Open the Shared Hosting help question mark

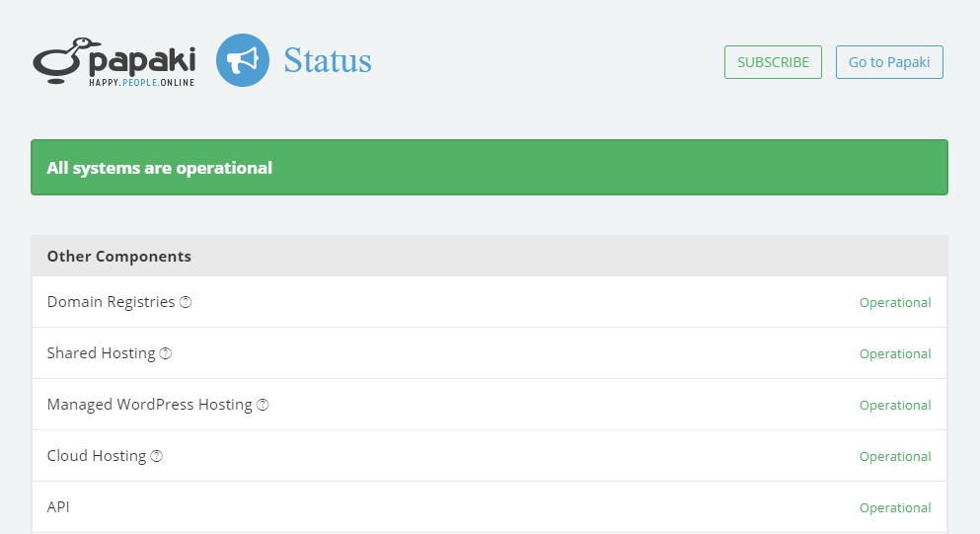click(x=166, y=353)
